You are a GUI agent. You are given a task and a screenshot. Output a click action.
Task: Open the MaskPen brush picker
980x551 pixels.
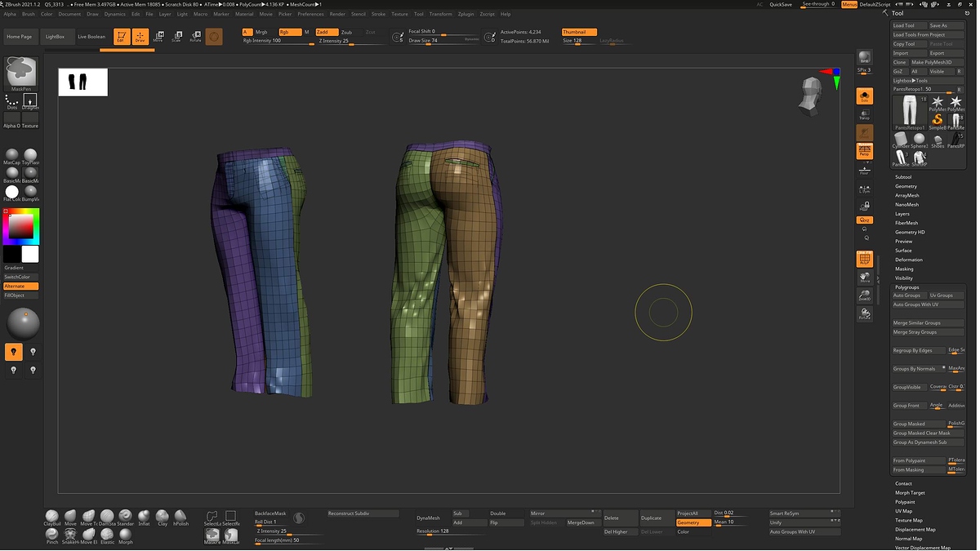click(20, 73)
